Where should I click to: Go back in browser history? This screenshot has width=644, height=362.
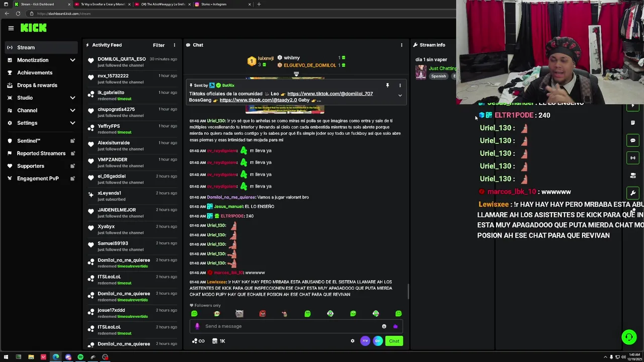pos(7,14)
